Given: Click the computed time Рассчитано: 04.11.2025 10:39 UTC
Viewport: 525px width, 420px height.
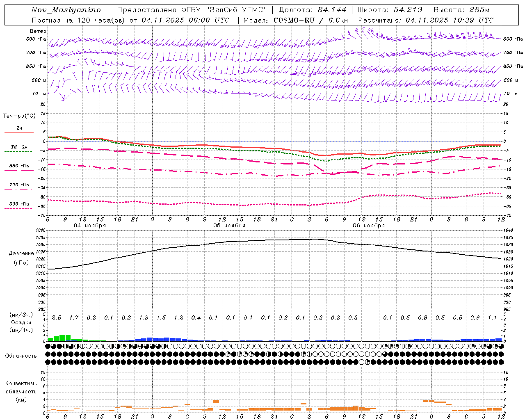Looking at the screenshot, I should point(426,20).
